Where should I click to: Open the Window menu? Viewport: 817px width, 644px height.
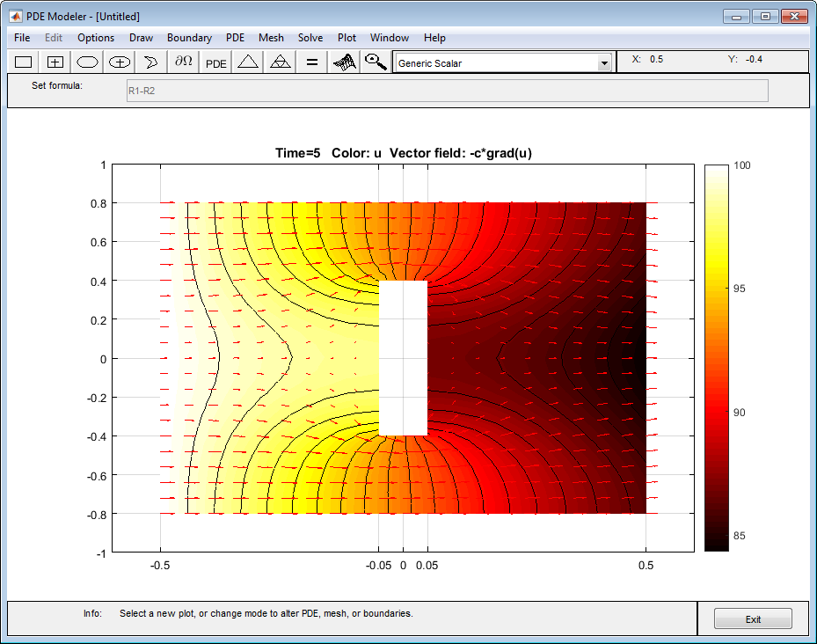pyautogui.click(x=390, y=38)
